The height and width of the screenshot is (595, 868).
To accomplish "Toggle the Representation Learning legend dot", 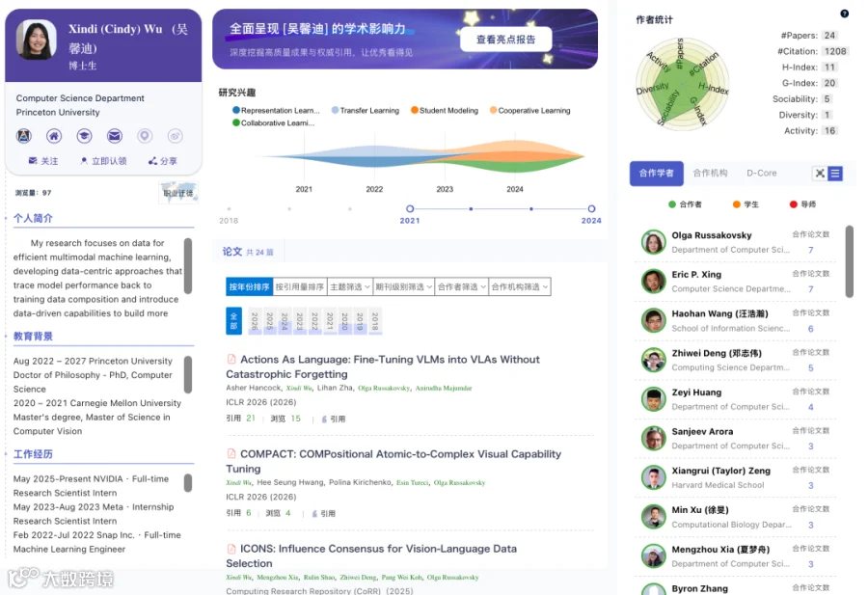I will (x=236, y=110).
